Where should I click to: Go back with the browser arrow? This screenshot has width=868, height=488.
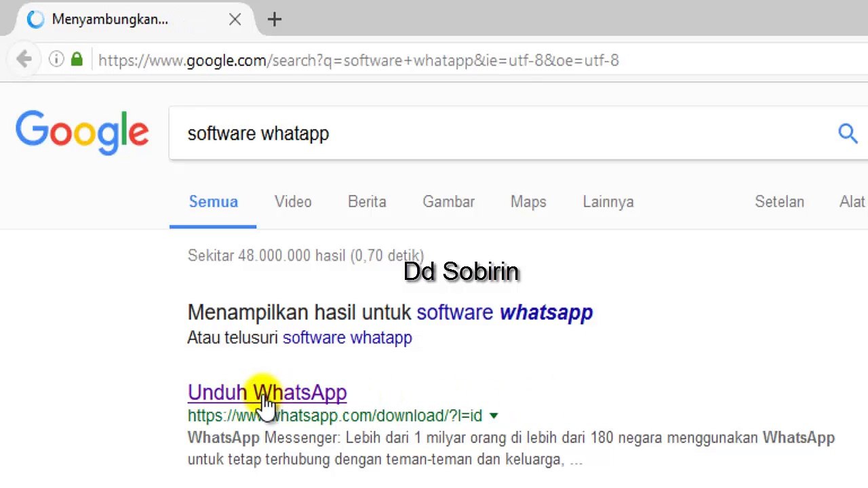(24, 60)
